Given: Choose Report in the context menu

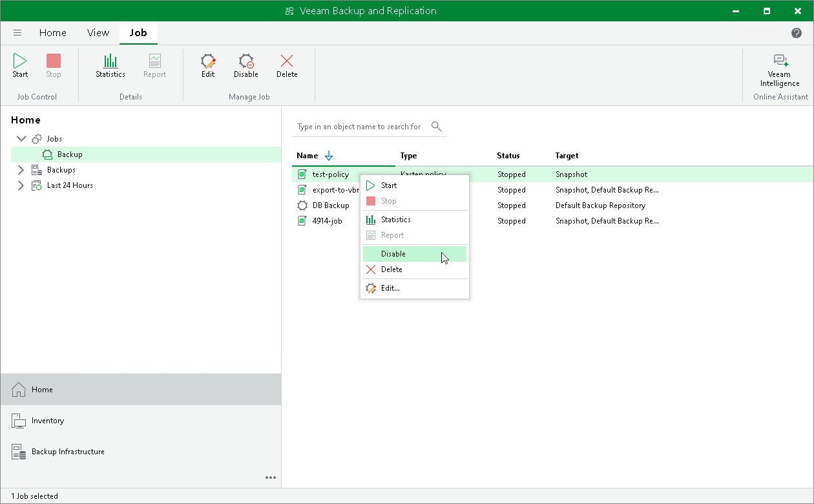Looking at the screenshot, I should coord(415,235).
